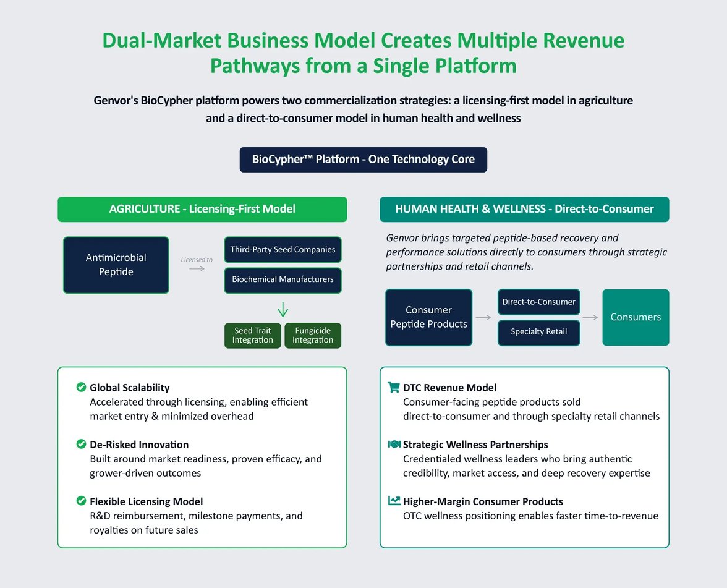Click text 'Accelerated through licensing, enabling efficient'
The height and width of the screenshot is (588, 727).
(x=199, y=402)
